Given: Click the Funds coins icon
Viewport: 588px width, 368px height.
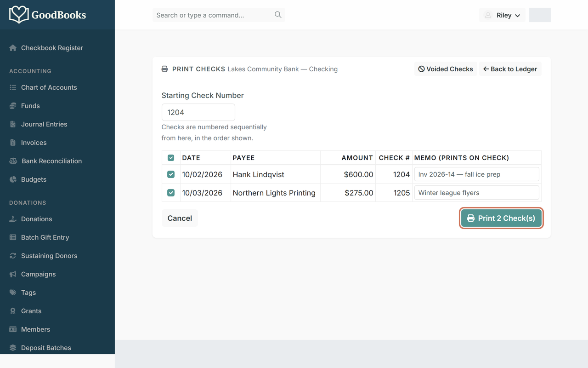Looking at the screenshot, I should click(x=13, y=106).
